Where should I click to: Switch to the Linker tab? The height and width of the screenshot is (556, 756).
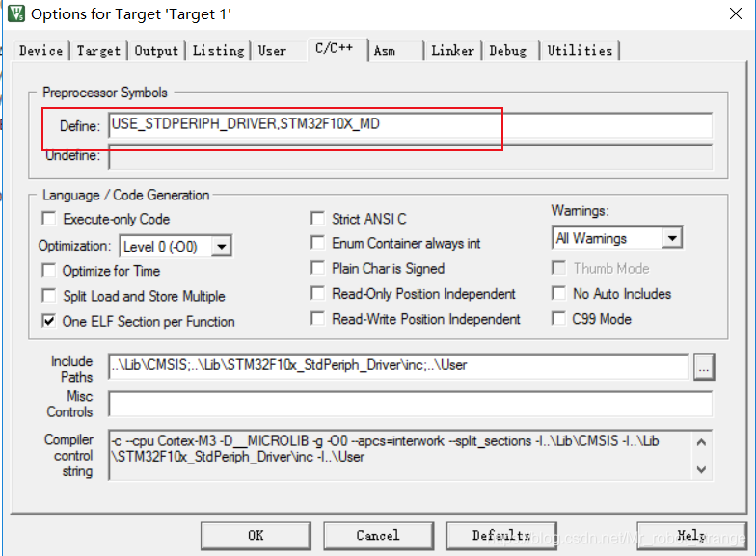click(452, 50)
